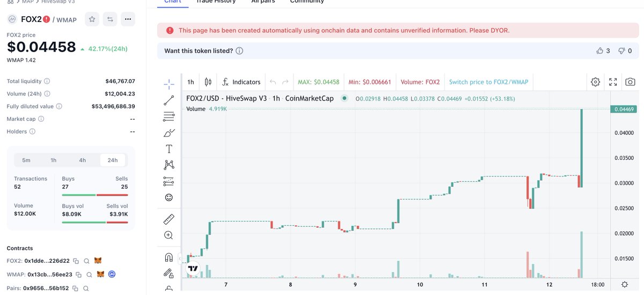Enter fullscreen chart mode

(x=613, y=82)
